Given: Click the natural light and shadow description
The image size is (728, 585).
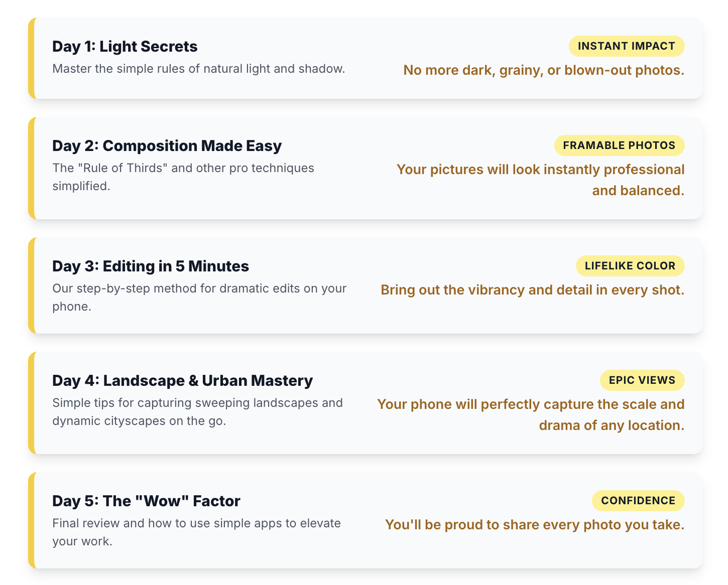Looking at the screenshot, I should pyautogui.click(x=199, y=69).
